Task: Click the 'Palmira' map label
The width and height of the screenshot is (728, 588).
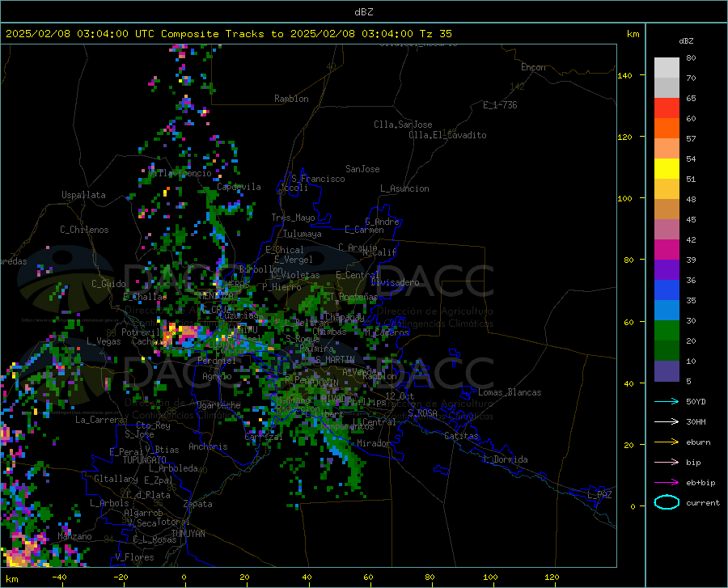Action: 316,348
